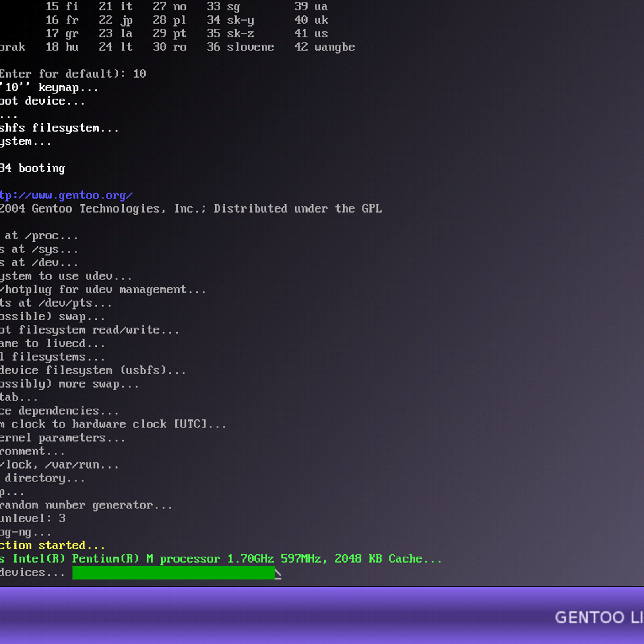Click the 'ernel parameters...' line
The height and width of the screenshot is (644, 644).
[x=63, y=438]
